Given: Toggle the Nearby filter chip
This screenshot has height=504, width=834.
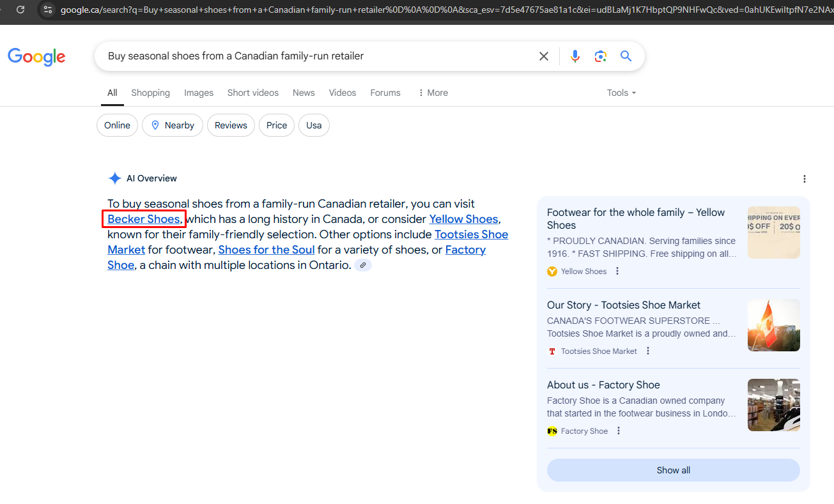Looking at the screenshot, I should [x=173, y=125].
